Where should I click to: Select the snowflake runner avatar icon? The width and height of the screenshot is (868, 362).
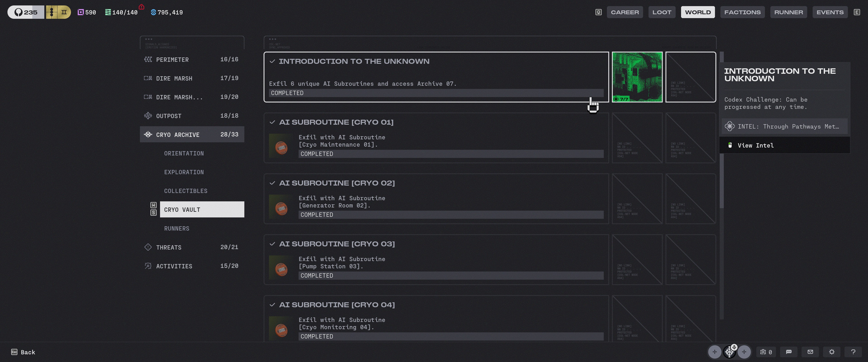[x=729, y=352]
